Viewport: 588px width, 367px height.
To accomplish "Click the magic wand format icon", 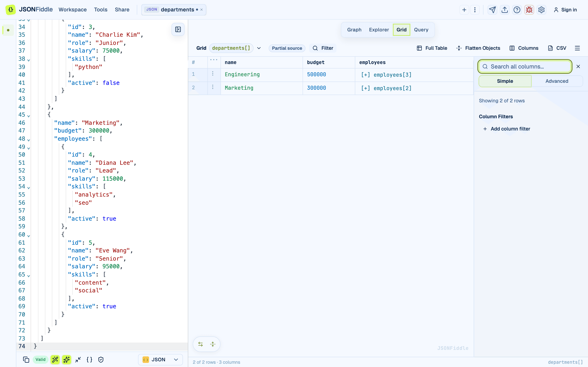I will pos(55,359).
